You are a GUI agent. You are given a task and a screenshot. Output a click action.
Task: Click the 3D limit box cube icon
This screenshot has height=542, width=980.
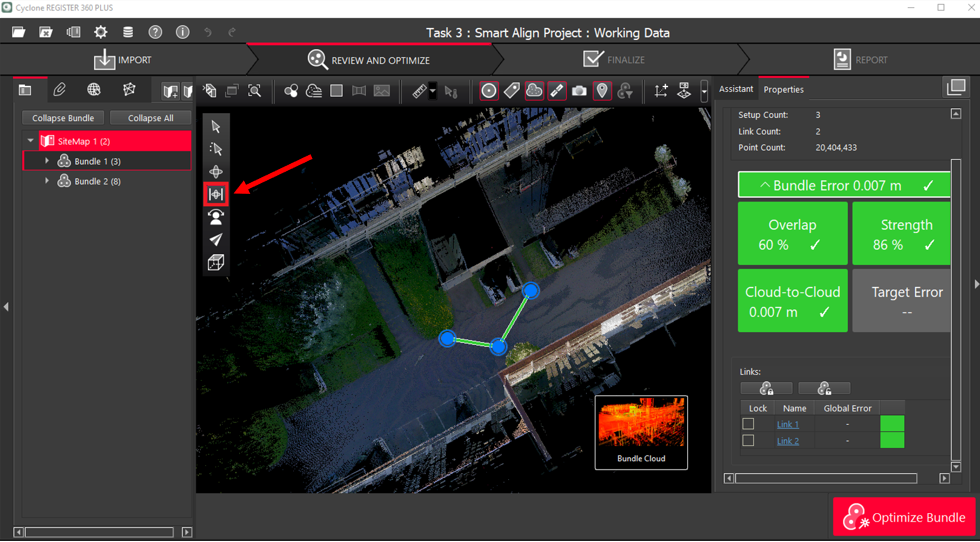coord(216,263)
